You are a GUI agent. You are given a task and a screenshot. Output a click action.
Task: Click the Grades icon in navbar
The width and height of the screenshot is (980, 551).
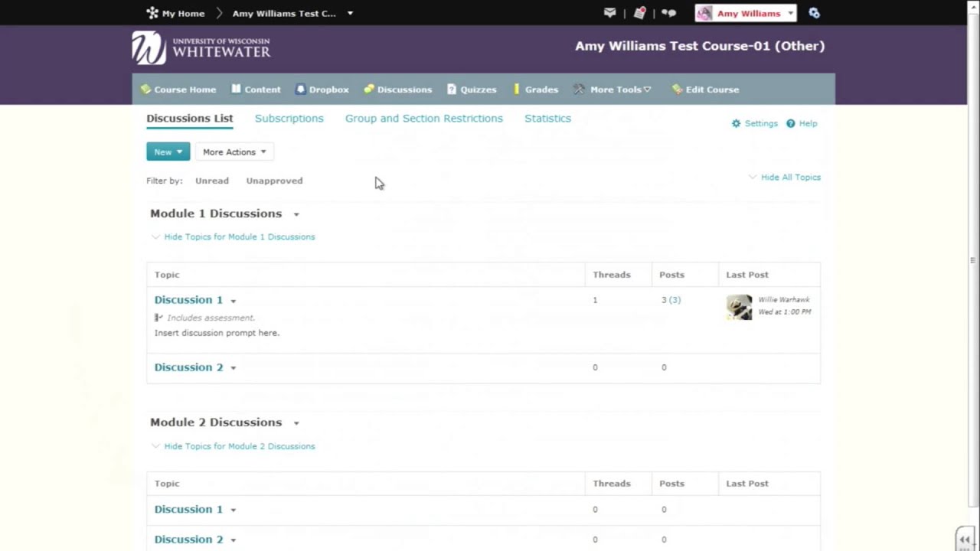(517, 90)
